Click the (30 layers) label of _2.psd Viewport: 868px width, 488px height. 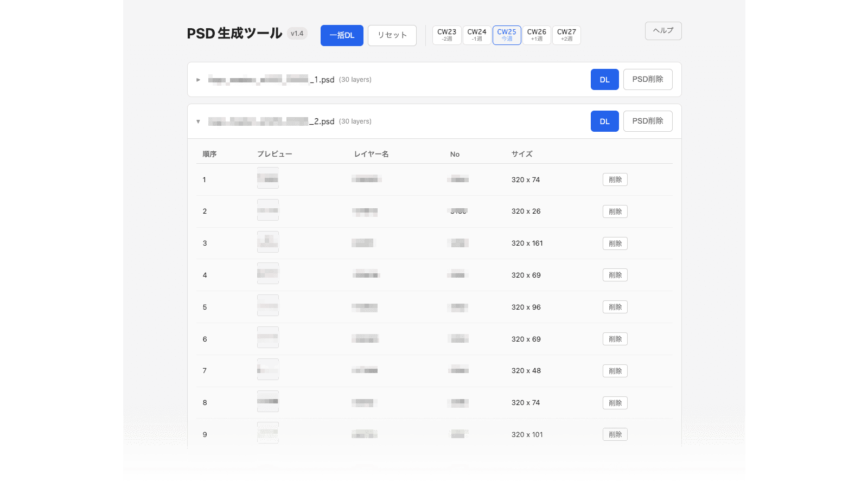point(355,121)
